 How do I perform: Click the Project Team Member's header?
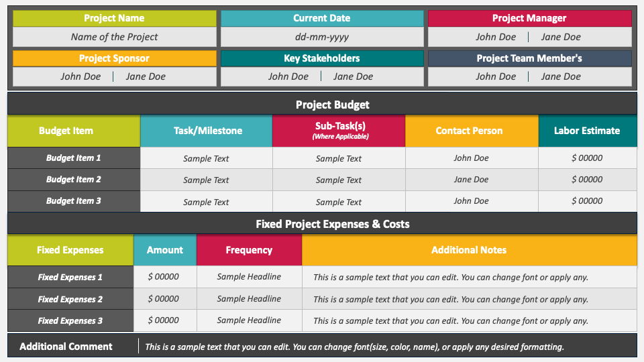point(529,58)
